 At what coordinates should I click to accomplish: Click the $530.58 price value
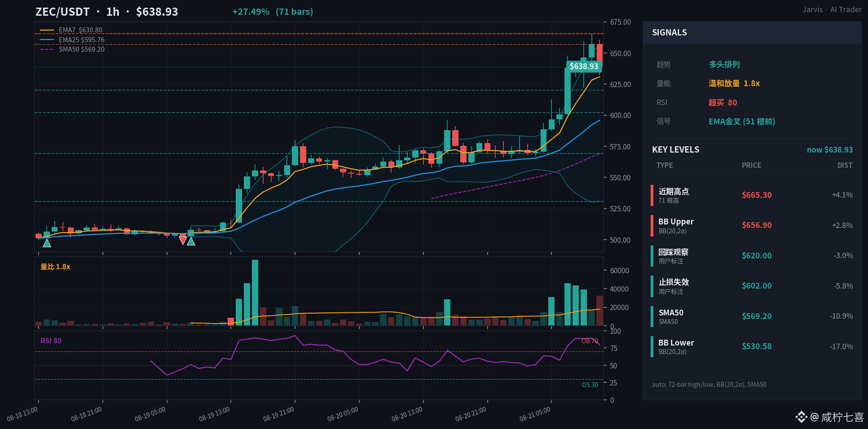click(757, 346)
